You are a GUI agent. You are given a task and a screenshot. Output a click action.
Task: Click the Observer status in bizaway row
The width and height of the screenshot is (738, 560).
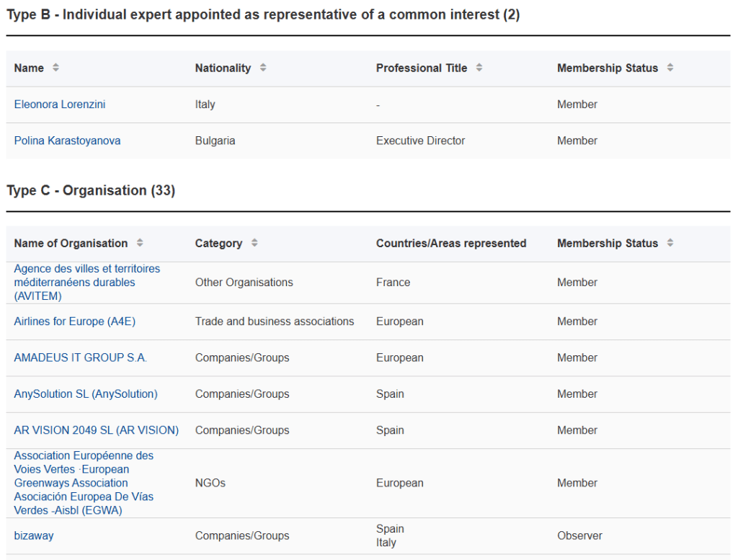(x=579, y=535)
